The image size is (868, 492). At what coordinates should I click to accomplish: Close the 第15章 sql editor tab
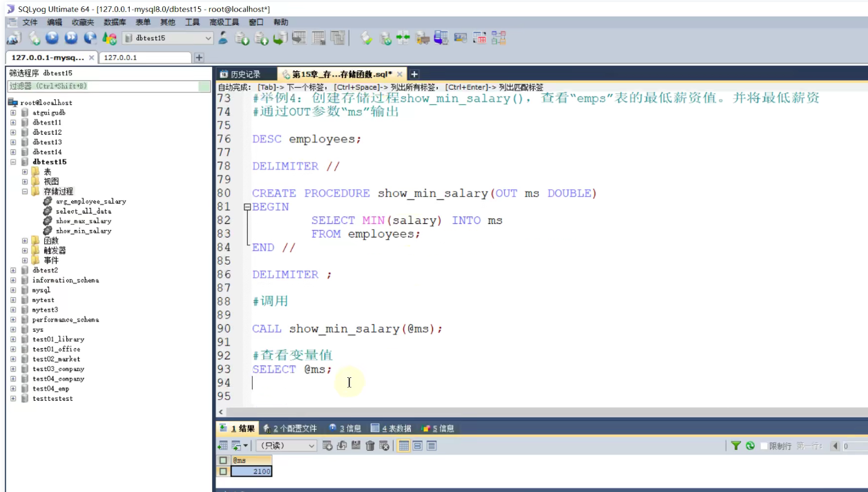(x=399, y=74)
